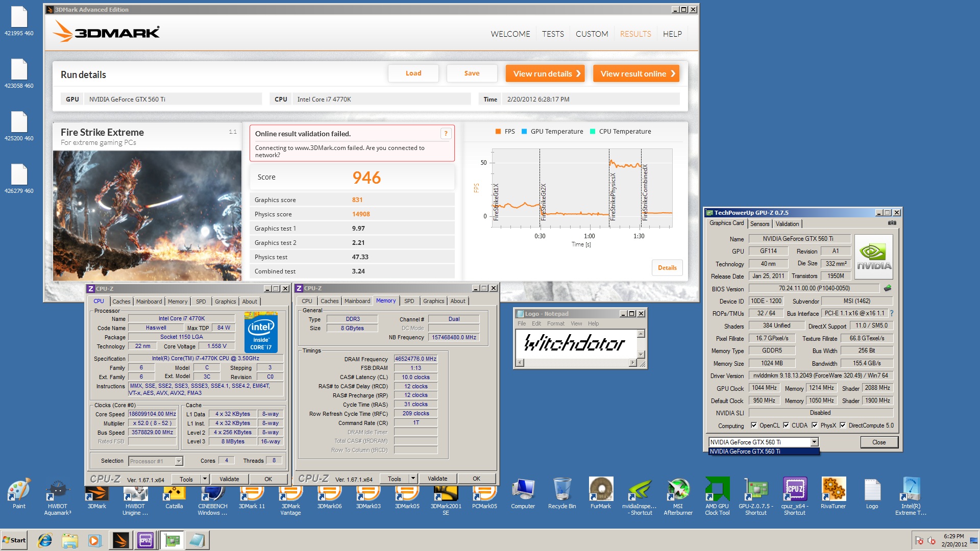
Task: Click the Notepad horizontal scrollbar
Action: pos(577,363)
